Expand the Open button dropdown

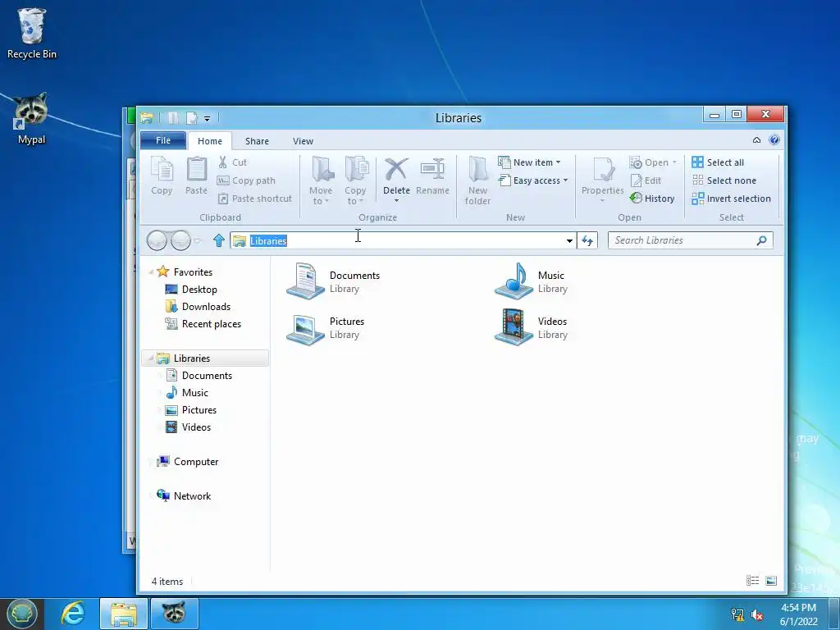click(x=674, y=162)
